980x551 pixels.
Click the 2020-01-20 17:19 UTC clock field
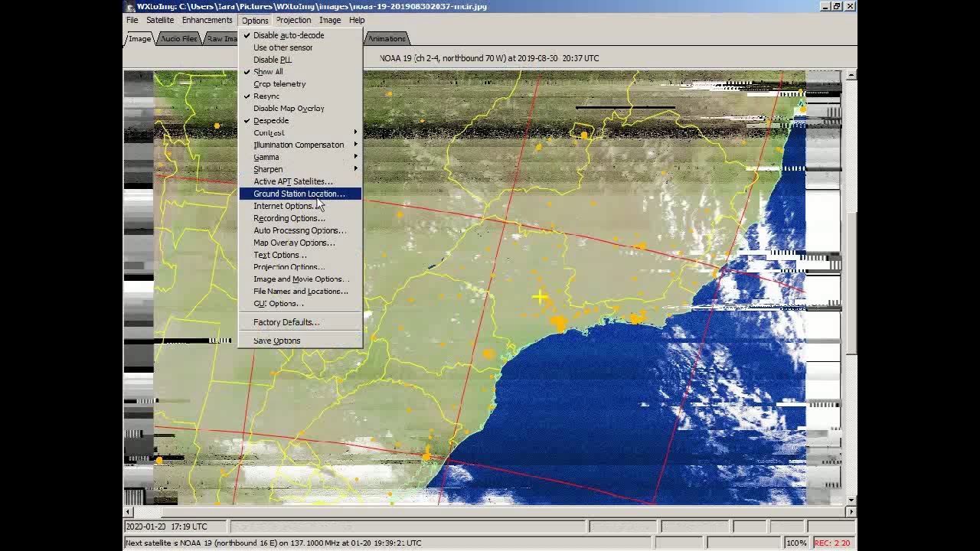[x=175, y=527]
